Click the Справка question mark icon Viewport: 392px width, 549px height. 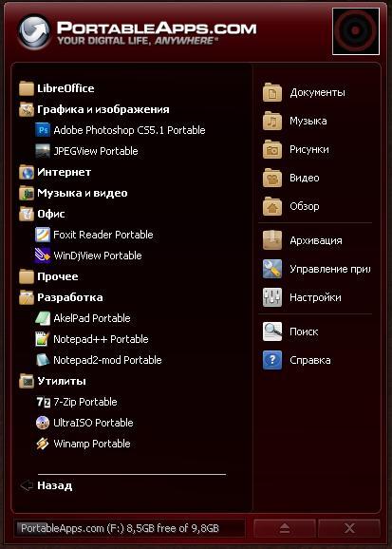272,360
